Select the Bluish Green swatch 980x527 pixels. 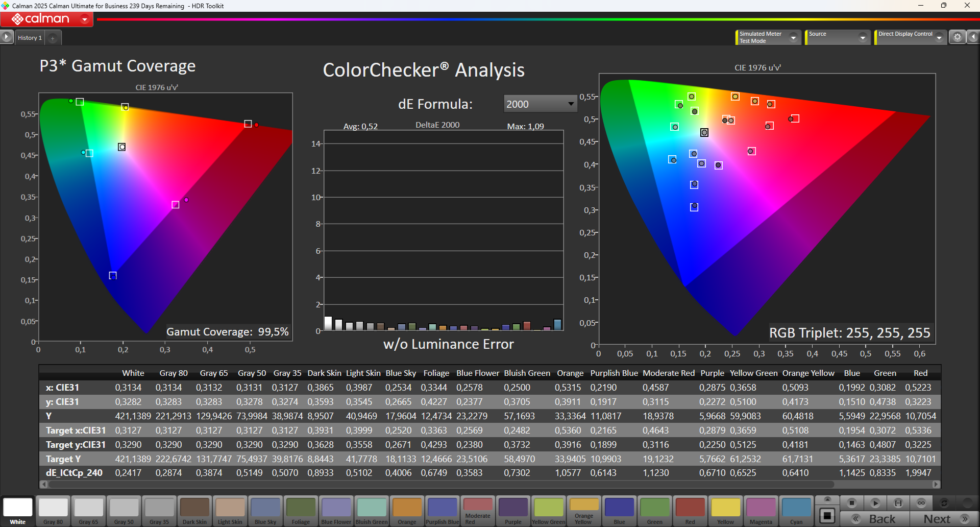[372, 511]
